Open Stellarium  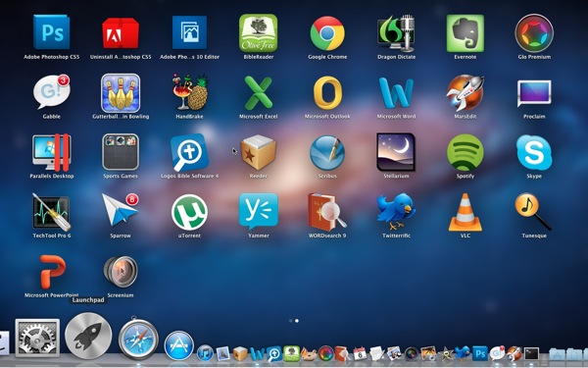coord(396,152)
